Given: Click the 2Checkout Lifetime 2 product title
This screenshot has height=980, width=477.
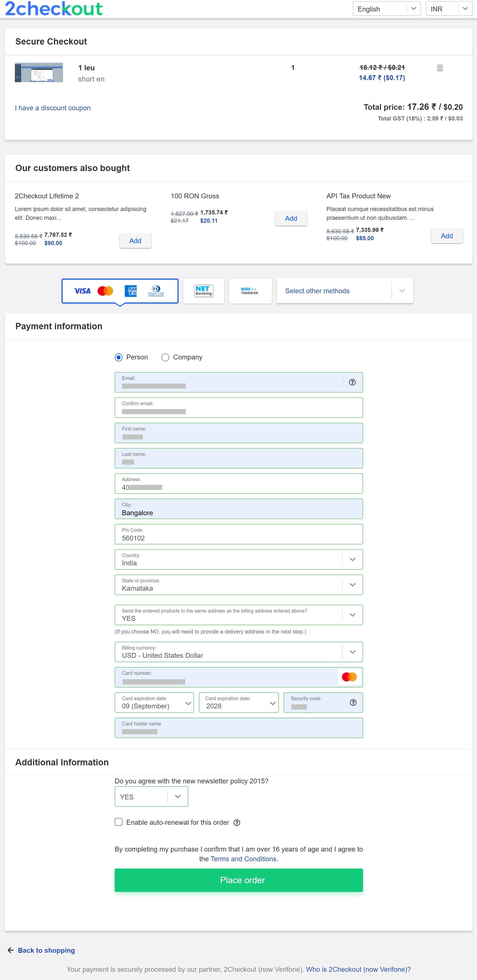Looking at the screenshot, I should pos(47,196).
